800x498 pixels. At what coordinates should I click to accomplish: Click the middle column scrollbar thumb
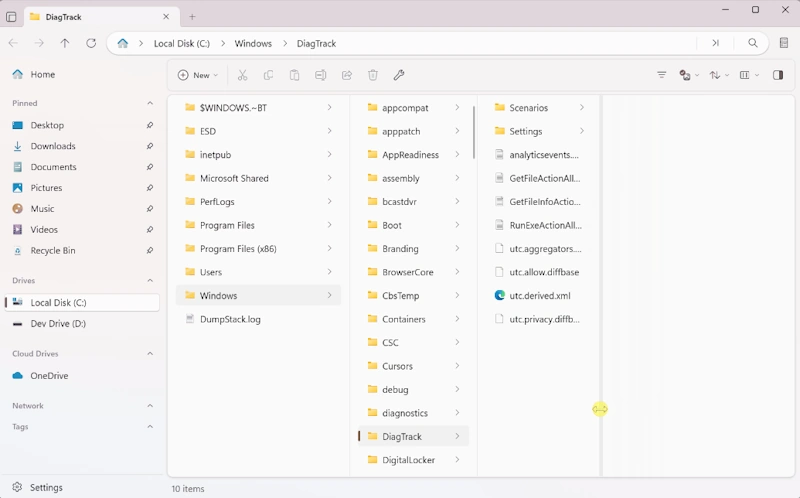pyautogui.click(x=474, y=132)
